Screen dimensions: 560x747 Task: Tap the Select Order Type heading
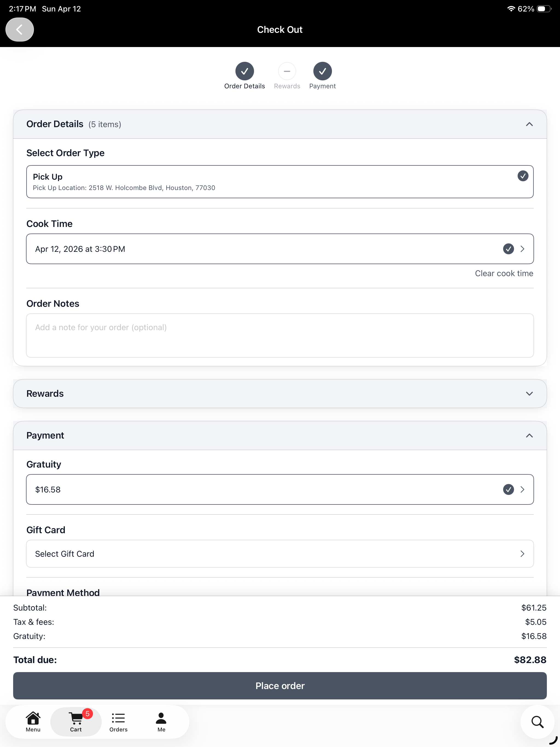point(66,153)
